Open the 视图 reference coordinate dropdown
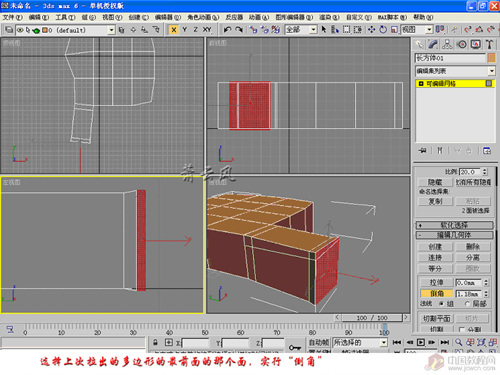Screen dimensions: 500x375 (x=429, y=30)
